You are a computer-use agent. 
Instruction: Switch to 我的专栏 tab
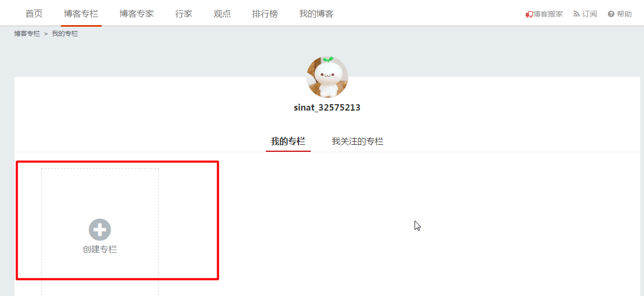[x=288, y=142]
